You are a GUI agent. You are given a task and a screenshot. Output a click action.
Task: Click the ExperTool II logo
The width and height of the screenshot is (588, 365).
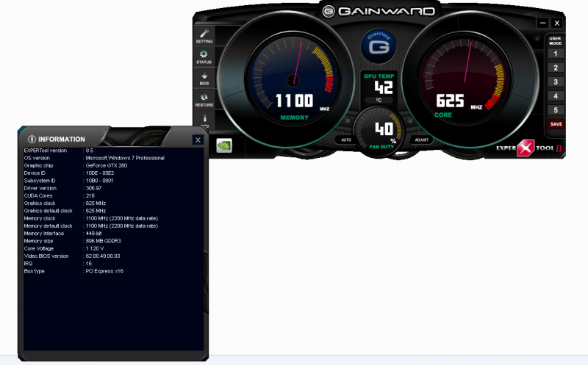pyautogui.click(x=528, y=148)
